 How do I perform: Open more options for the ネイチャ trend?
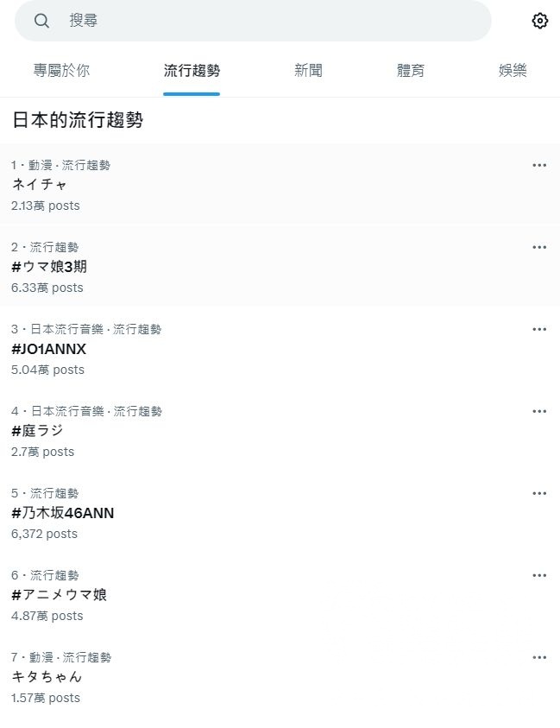(x=539, y=165)
